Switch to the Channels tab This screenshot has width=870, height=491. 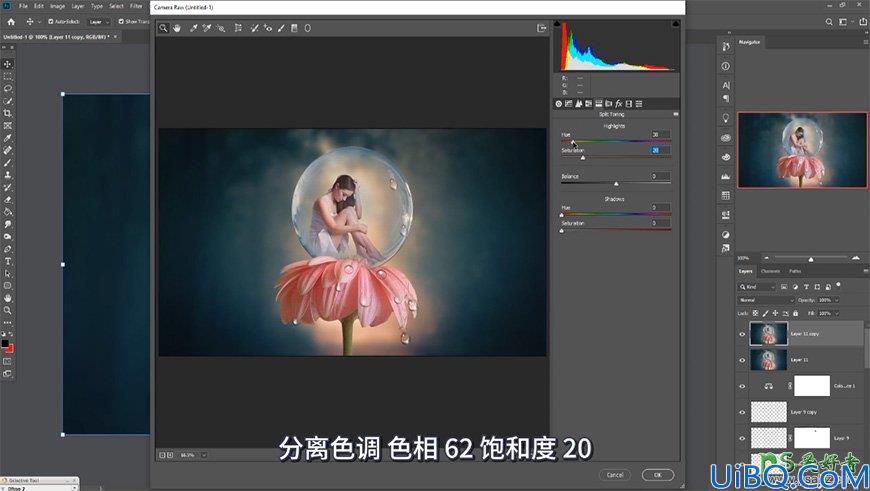(770, 271)
